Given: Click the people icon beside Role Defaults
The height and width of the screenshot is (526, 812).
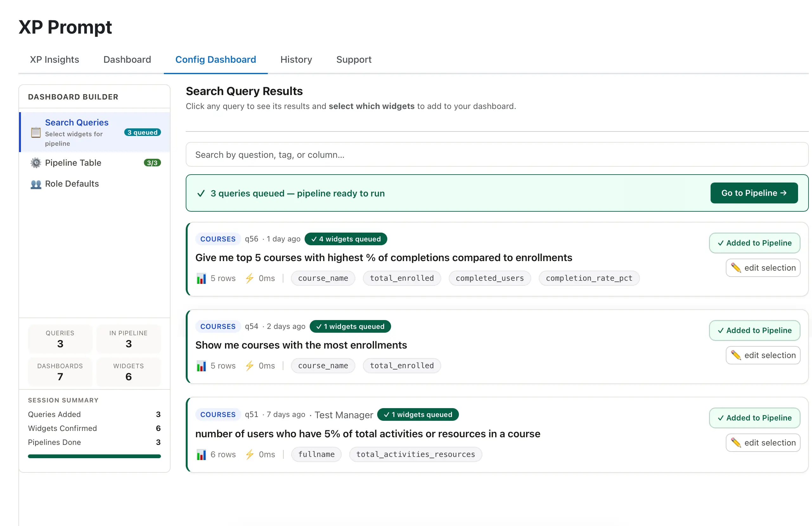Looking at the screenshot, I should (36, 184).
